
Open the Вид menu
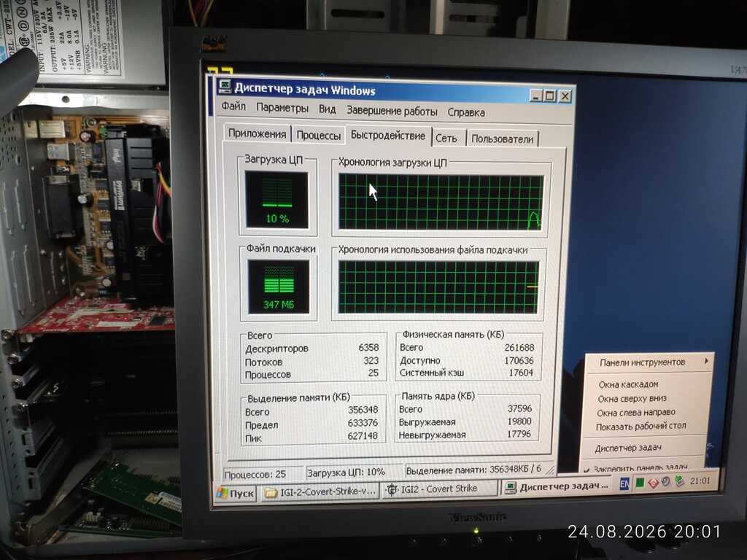[x=328, y=109]
